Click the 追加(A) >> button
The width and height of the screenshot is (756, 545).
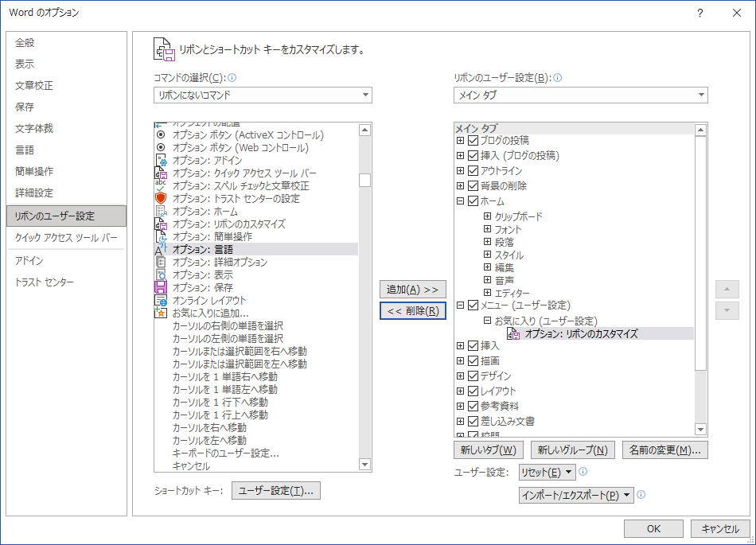point(413,290)
